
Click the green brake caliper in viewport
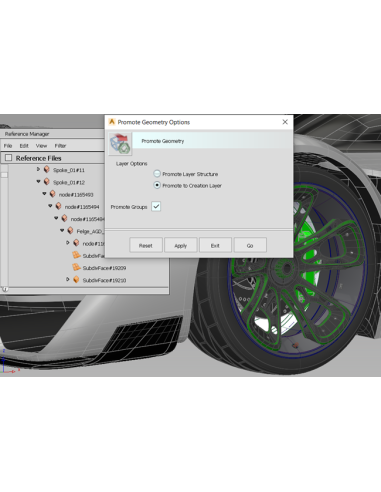(x=309, y=258)
